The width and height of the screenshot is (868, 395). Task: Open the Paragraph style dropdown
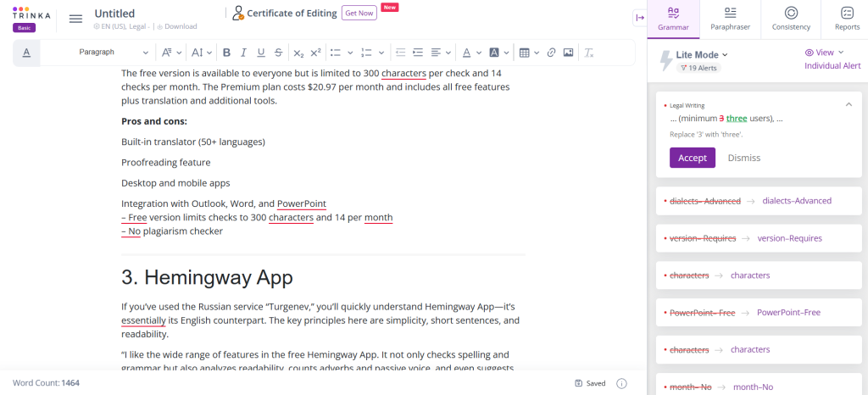[114, 53]
